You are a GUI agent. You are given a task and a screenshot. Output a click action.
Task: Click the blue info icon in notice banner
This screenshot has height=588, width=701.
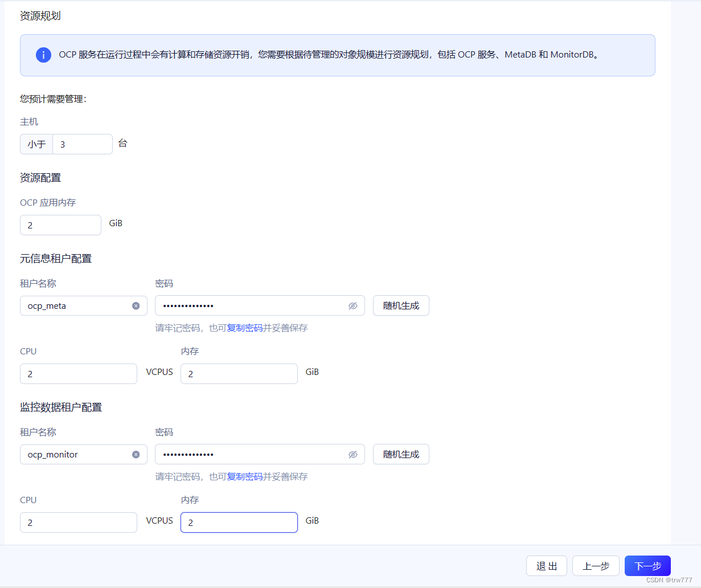(x=43, y=55)
